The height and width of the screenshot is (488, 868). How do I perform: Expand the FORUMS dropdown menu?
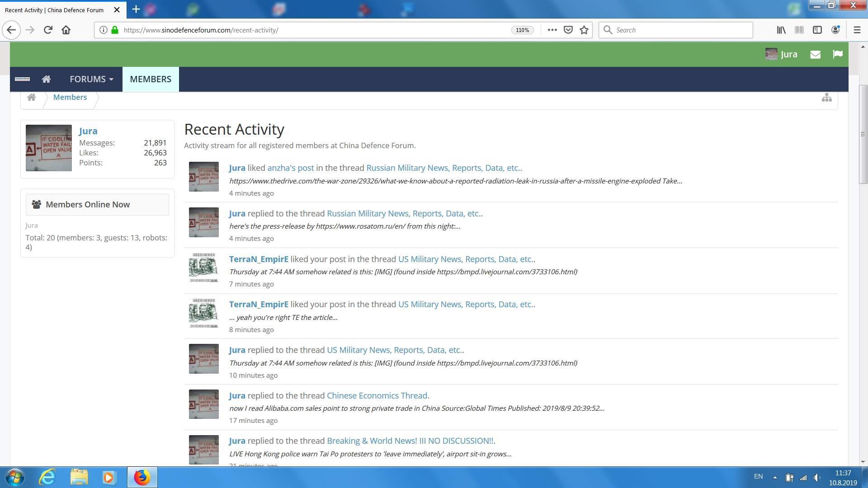91,80
